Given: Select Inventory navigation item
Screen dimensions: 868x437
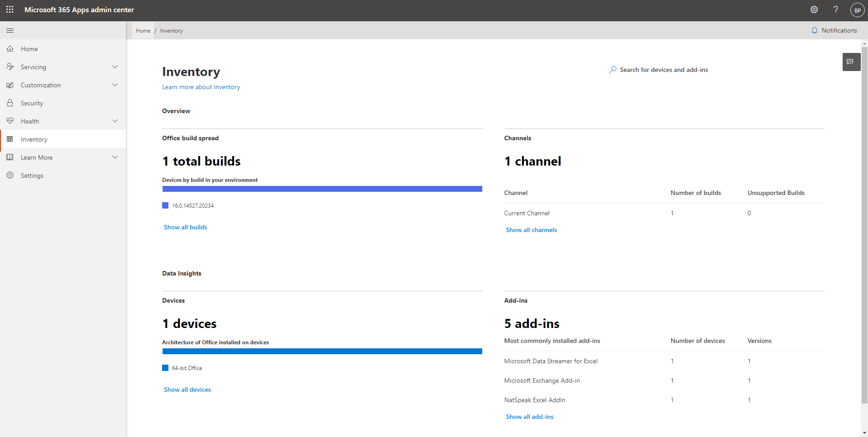Looking at the screenshot, I should click(x=63, y=139).
